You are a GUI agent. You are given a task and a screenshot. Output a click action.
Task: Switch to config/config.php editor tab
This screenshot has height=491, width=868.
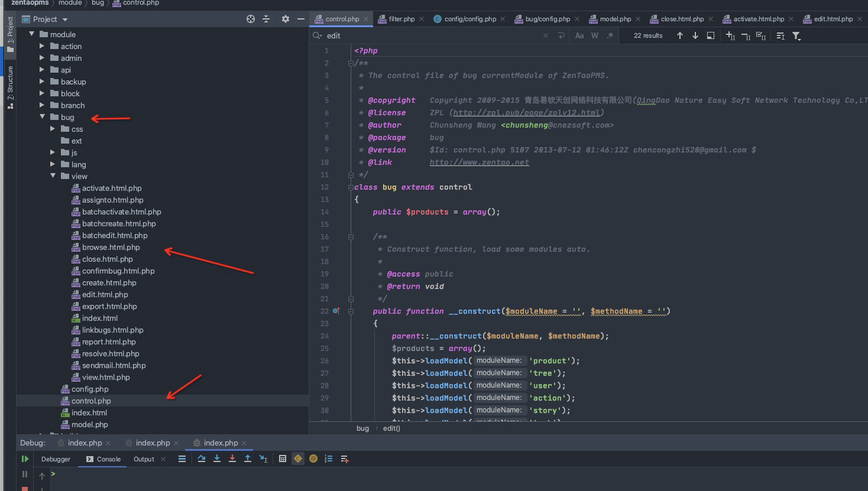click(470, 19)
